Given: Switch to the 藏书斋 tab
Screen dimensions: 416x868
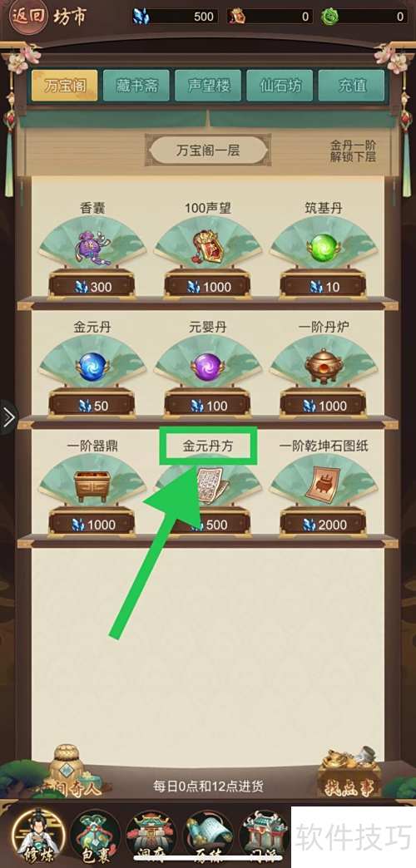Looking at the screenshot, I should pos(136,86).
